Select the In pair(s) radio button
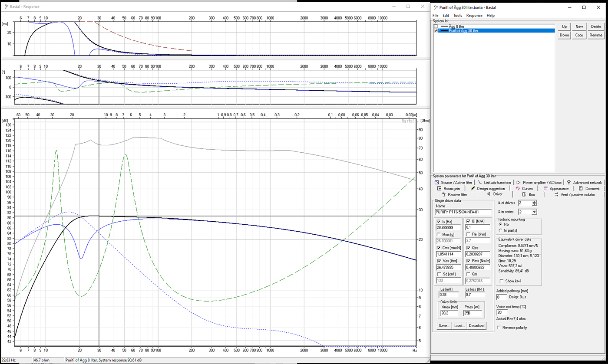 point(501,230)
